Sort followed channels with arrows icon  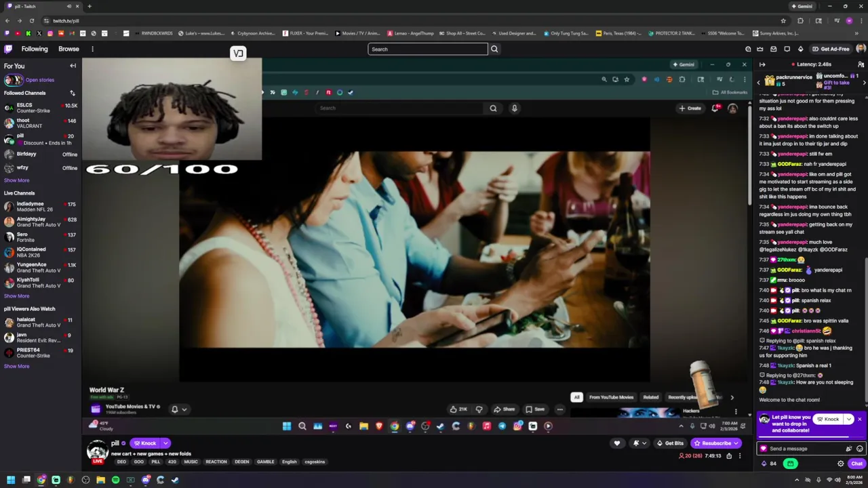pos(72,93)
